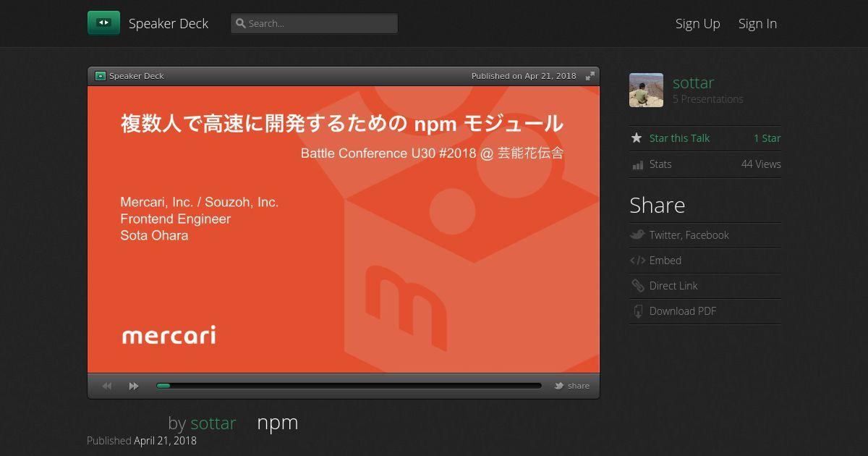Click the Speaker Deck green logo icon
This screenshot has width=868, height=456.
coord(103,23)
